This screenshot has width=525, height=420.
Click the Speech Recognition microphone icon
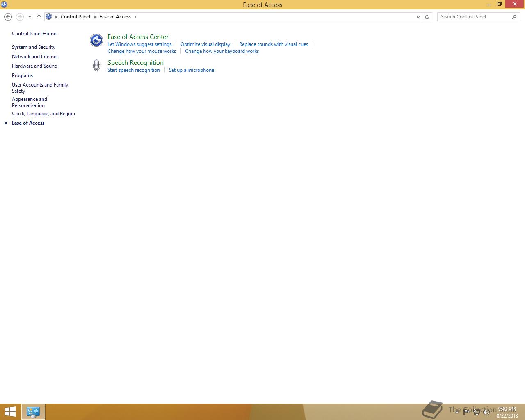tap(96, 66)
